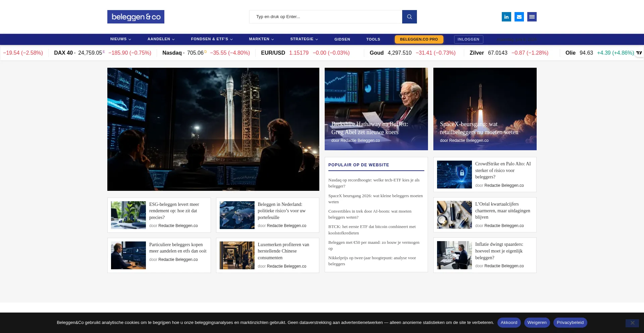Open Nikkelprijs op twee-jaar hoogtepunt link

pos(372,261)
